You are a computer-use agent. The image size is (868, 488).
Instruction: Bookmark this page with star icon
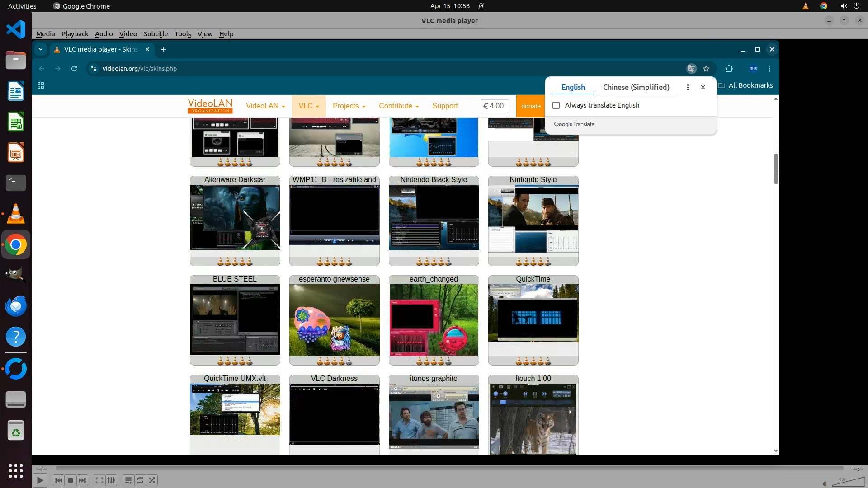point(706,69)
